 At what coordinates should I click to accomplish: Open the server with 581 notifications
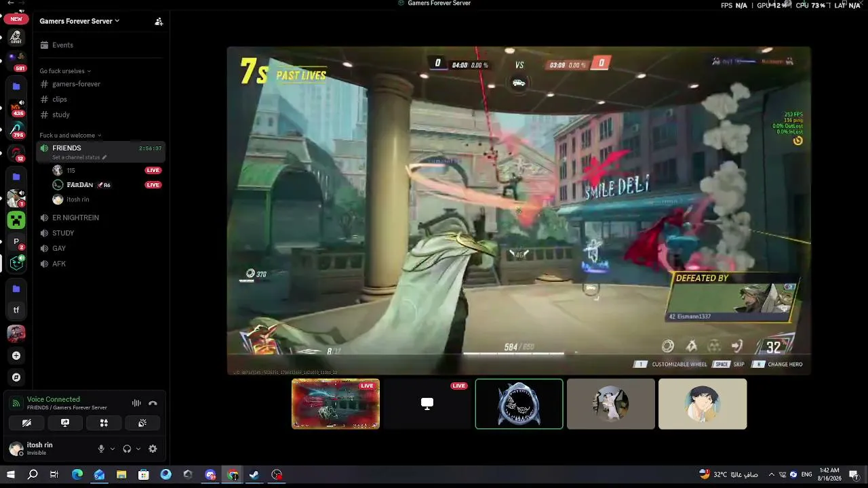click(x=16, y=60)
